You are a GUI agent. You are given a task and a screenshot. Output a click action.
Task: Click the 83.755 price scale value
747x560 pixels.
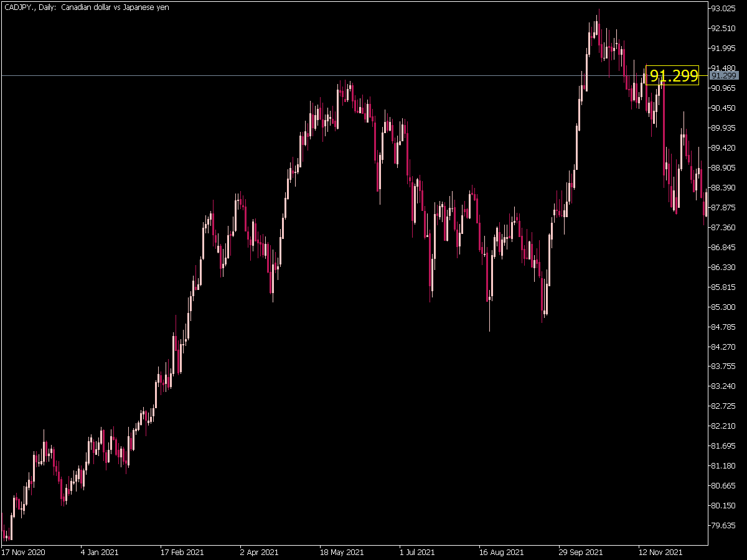[724, 366]
